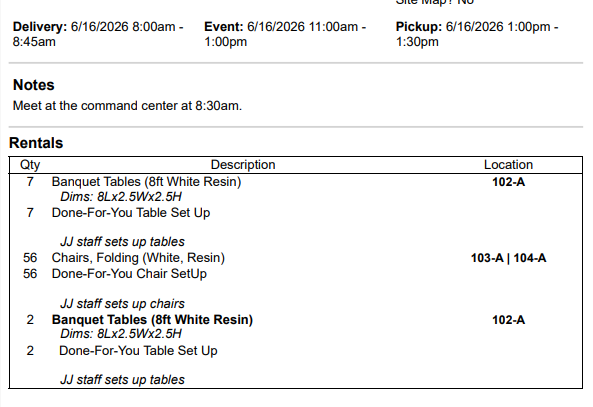Click the Qty column header
Screen dimensions: 593x407
pos(30,165)
